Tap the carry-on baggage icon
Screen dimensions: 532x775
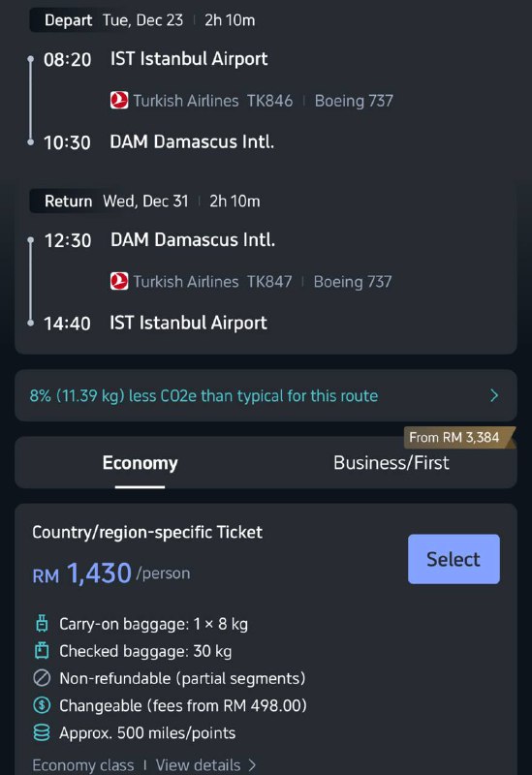tap(42, 624)
